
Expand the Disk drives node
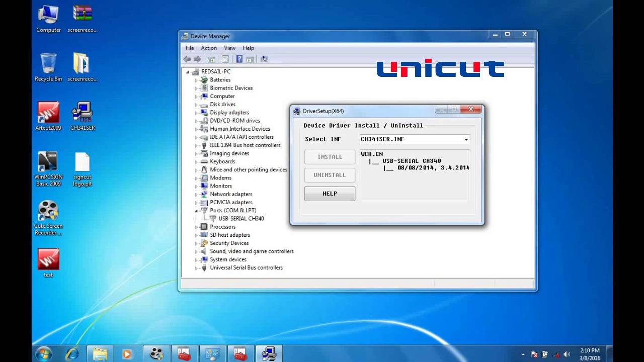197,105
